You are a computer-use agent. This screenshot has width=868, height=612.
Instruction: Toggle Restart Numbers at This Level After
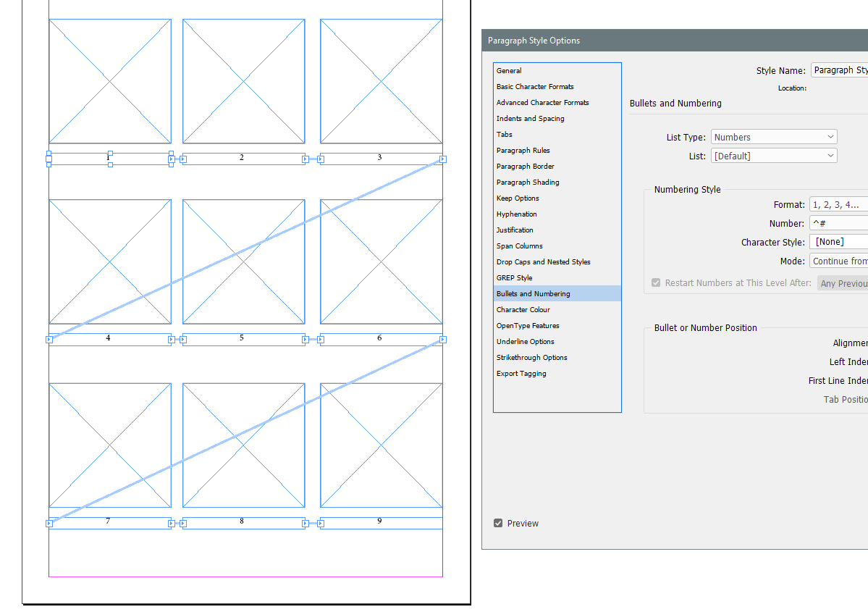(x=656, y=283)
